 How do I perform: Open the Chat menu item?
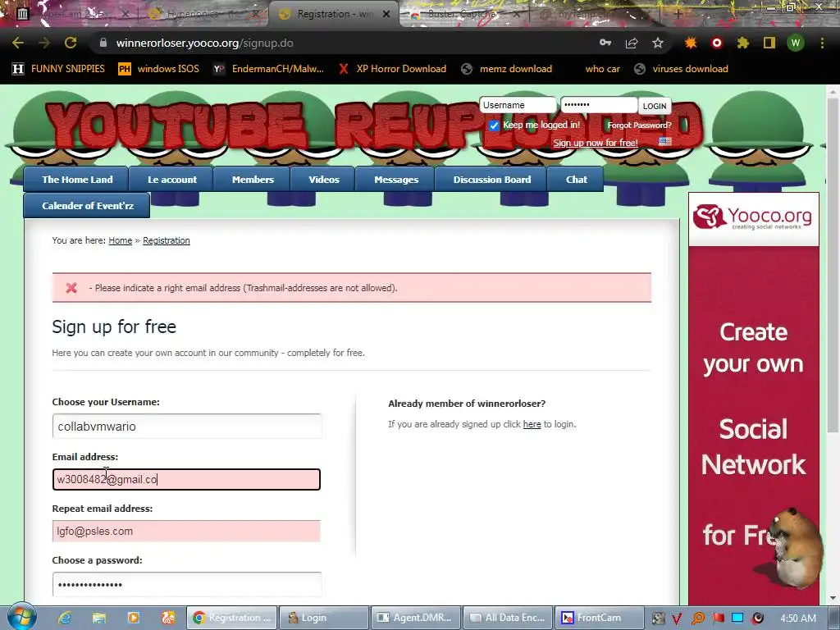coord(577,180)
